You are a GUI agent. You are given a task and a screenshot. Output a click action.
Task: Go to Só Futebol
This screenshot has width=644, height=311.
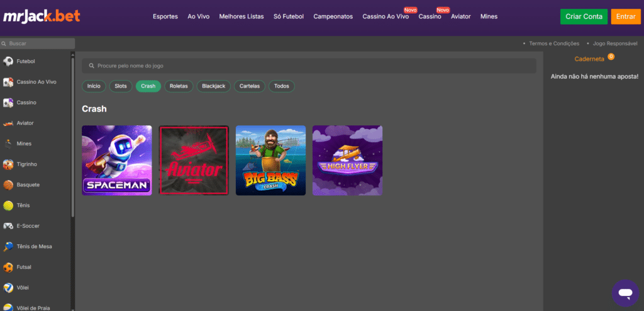coord(289,16)
